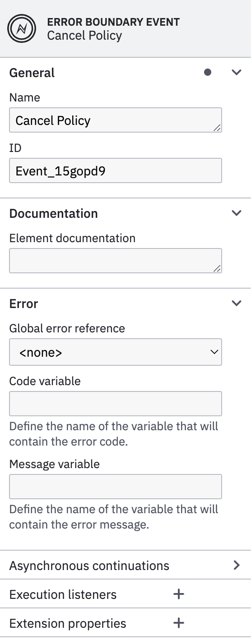Click the Error Boundary Event header icon

(x=22, y=28)
